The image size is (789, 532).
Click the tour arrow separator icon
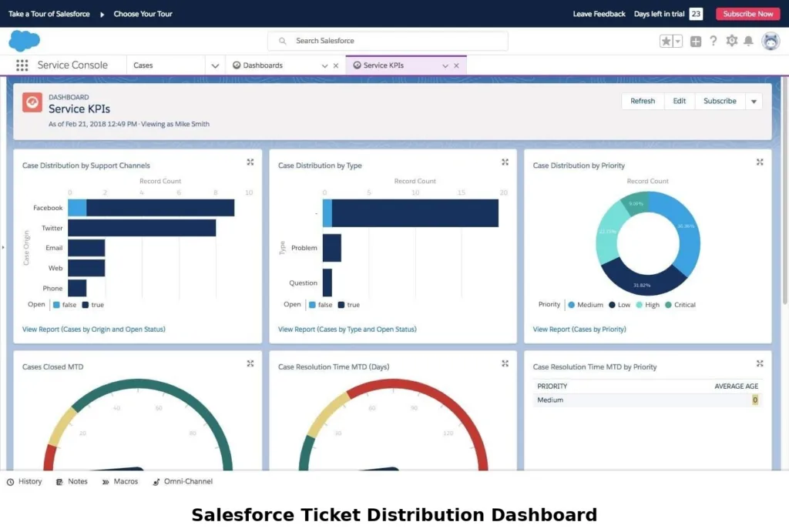click(102, 14)
